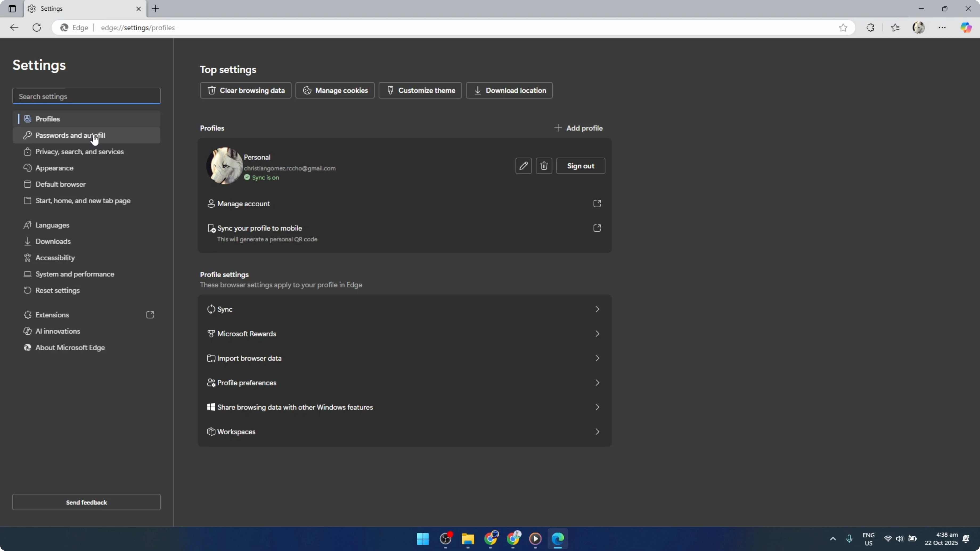Open the Extensions puzzle icon in toolbar
980x551 pixels.
coord(871,27)
